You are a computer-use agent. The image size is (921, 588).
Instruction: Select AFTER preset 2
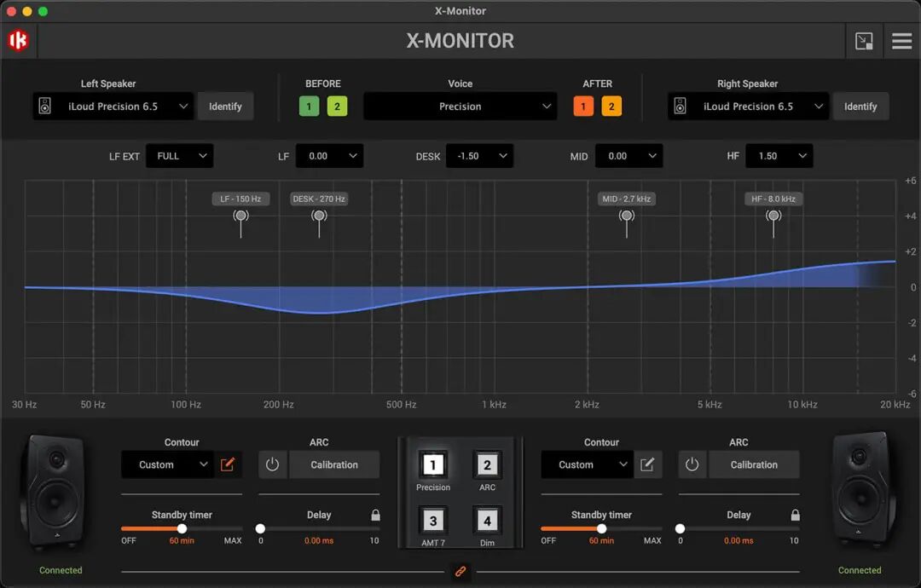[x=611, y=107]
